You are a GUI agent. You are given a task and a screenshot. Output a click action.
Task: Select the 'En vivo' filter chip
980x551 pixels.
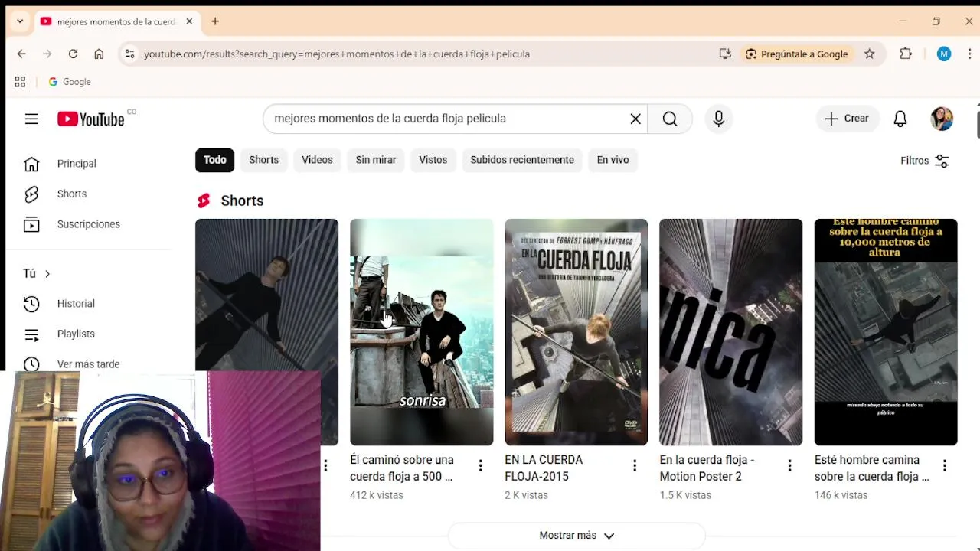click(x=612, y=160)
